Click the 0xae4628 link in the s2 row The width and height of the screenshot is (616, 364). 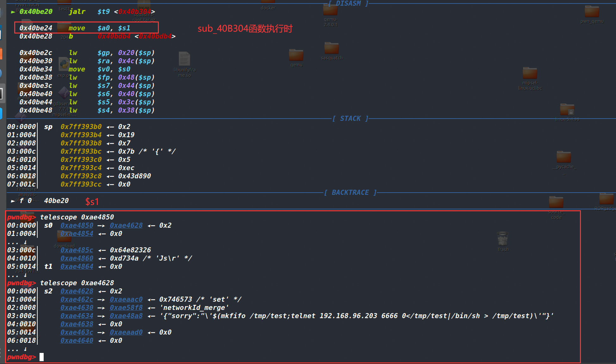pos(77,291)
